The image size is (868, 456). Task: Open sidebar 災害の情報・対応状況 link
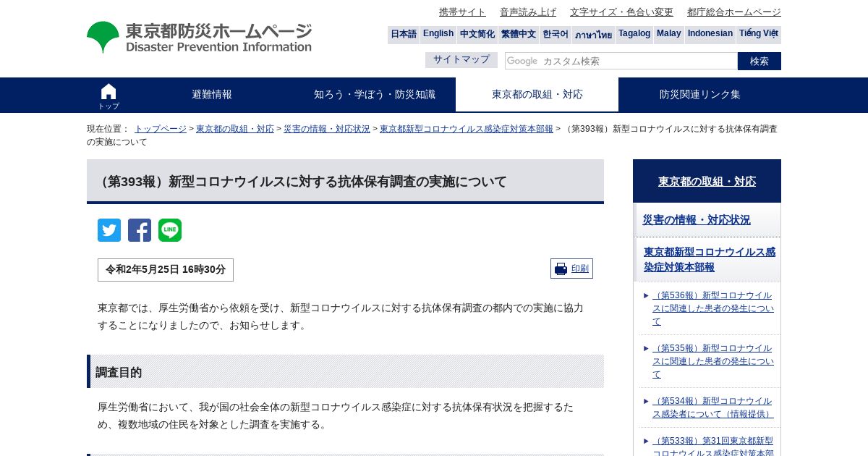click(x=697, y=220)
